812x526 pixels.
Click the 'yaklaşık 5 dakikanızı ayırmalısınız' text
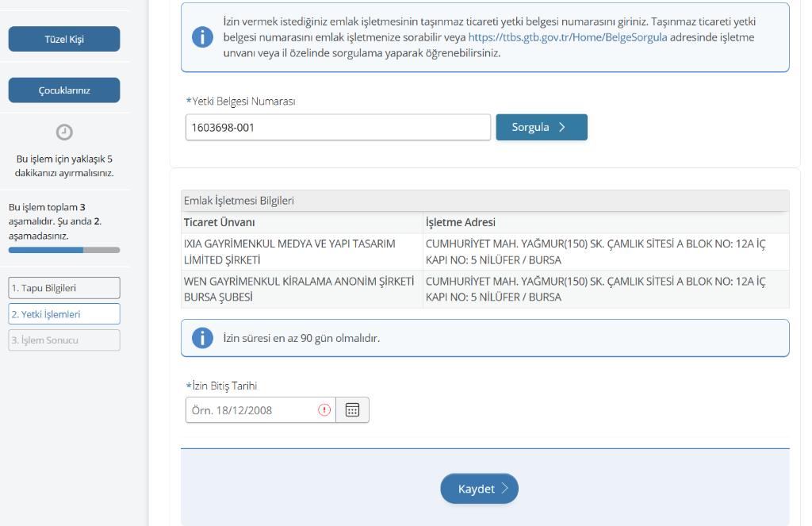(x=64, y=166)
